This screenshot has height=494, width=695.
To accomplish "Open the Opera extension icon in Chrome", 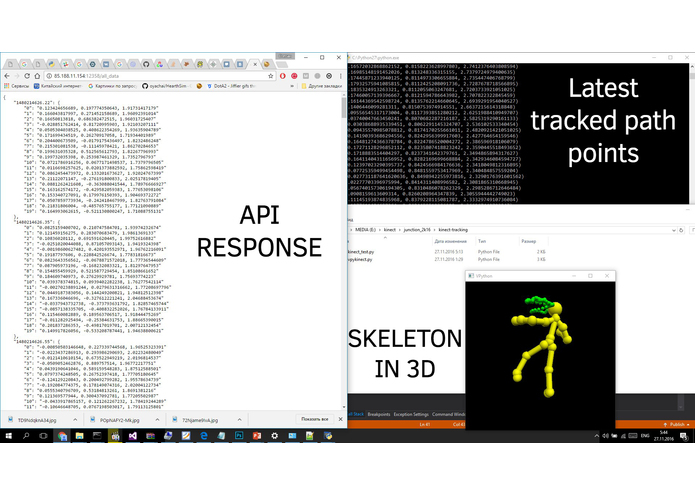I will [283, 76].
